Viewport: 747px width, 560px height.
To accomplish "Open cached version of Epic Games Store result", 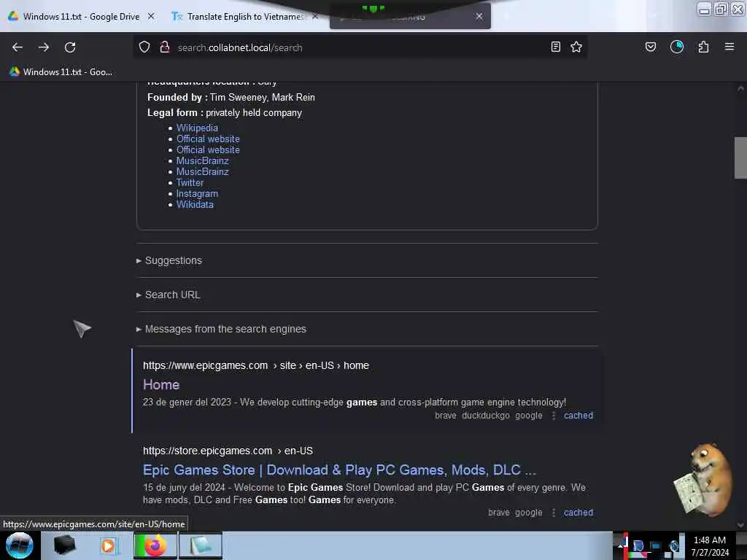I will point(578,513).
